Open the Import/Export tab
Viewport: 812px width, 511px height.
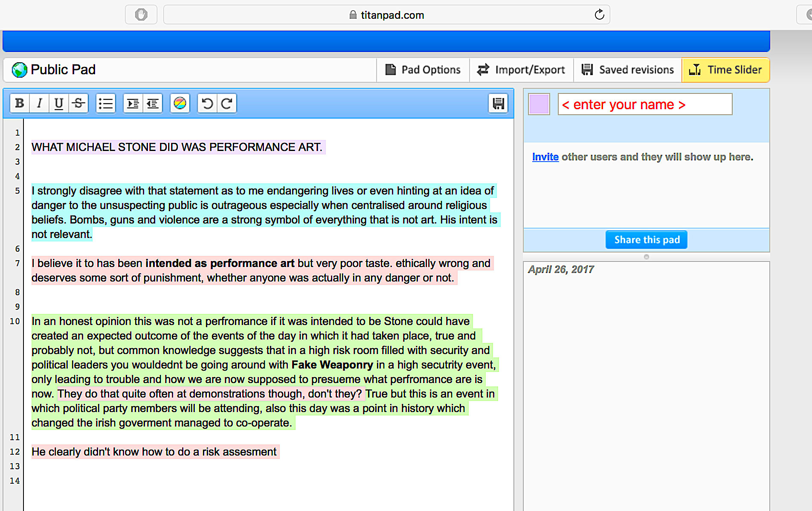pos(521,70)
